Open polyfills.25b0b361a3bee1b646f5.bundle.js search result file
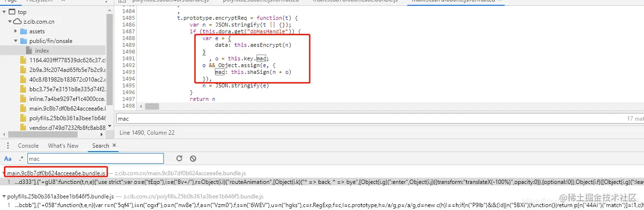 [x=61, y=196]
